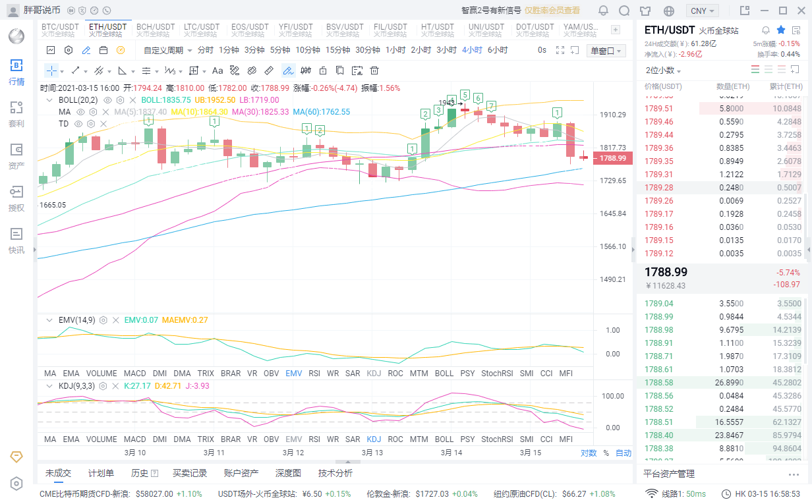The width and height of the screenshot is (812, 504).
Task: Select the Aa text annotation tool
Action: point(217,70)
